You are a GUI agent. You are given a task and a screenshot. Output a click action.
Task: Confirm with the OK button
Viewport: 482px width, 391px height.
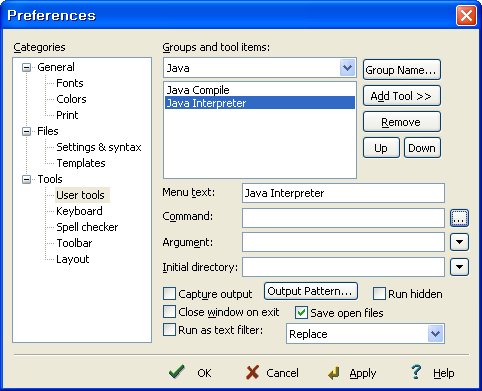point(191,372)
